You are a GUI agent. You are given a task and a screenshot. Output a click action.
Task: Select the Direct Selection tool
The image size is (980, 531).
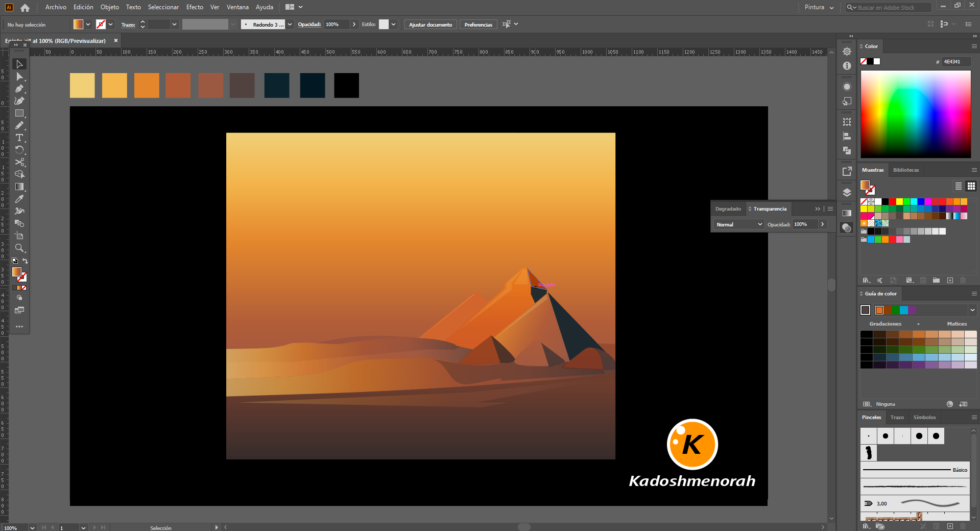(19, 77)
